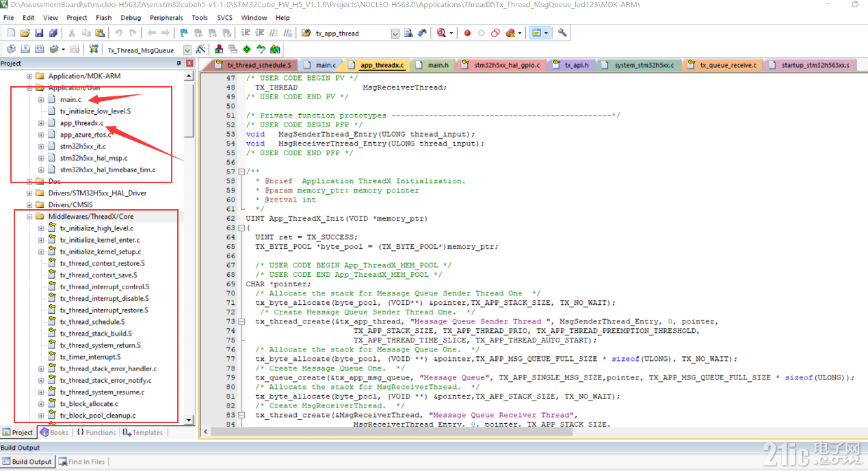Create a new file from the toolbar

click(x=11, y=33)
